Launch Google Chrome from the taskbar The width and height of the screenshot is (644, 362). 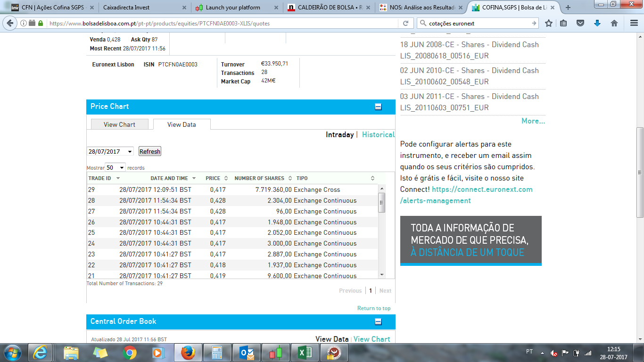pos(130,352)
